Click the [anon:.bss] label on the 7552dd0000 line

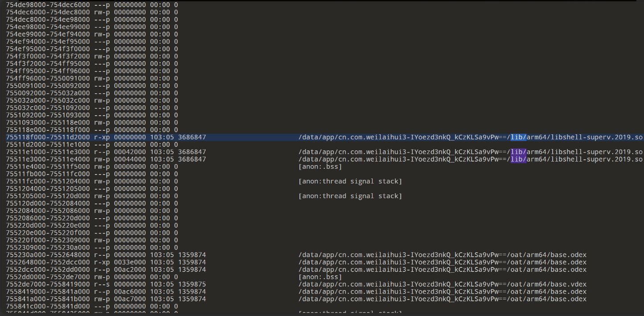point(320,277)
